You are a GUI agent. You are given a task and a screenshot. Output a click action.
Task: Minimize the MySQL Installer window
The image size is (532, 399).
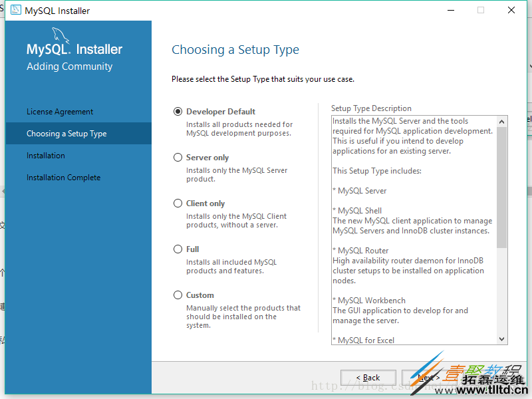[450, 10]
